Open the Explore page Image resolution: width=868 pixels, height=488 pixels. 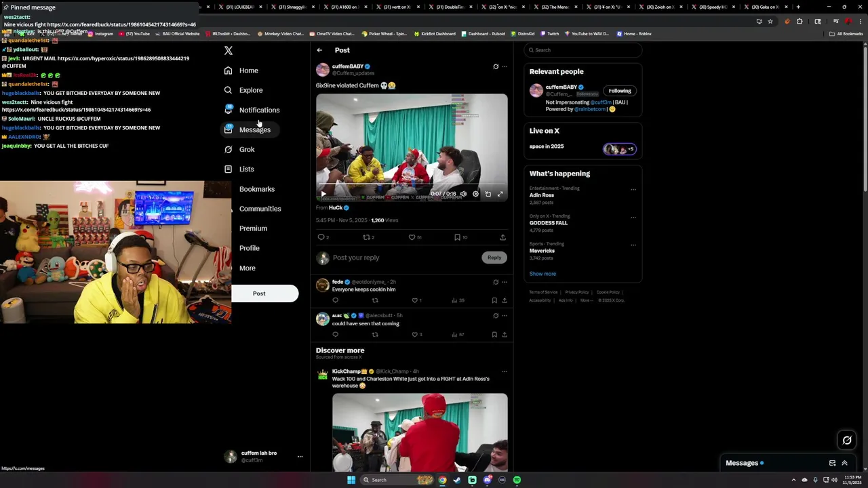(243, 90)
